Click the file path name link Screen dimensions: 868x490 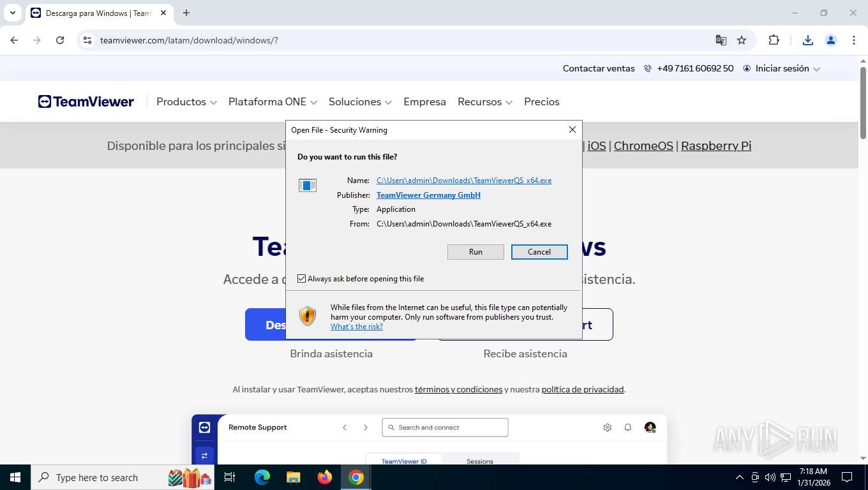(464, 181)
